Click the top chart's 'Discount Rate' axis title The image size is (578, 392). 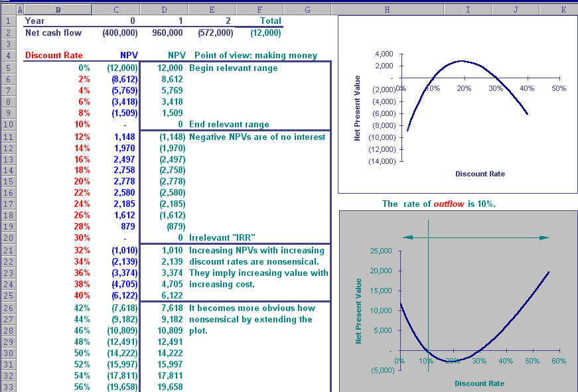[480, 174]
